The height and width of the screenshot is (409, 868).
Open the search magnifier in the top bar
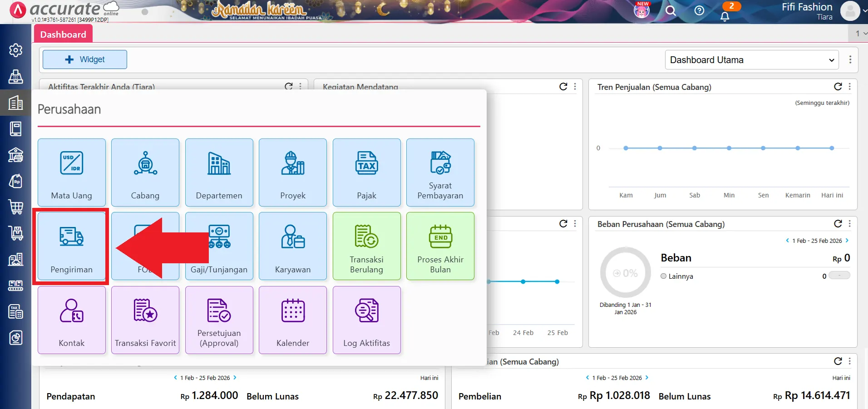coord(671,11)
